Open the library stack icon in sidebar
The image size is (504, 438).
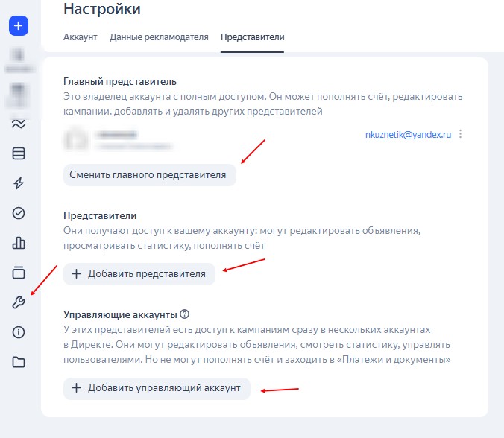19,273
